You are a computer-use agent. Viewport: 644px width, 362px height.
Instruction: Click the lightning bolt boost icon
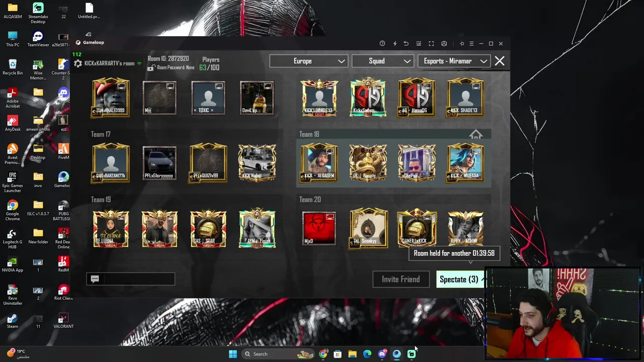pos(394,44)
